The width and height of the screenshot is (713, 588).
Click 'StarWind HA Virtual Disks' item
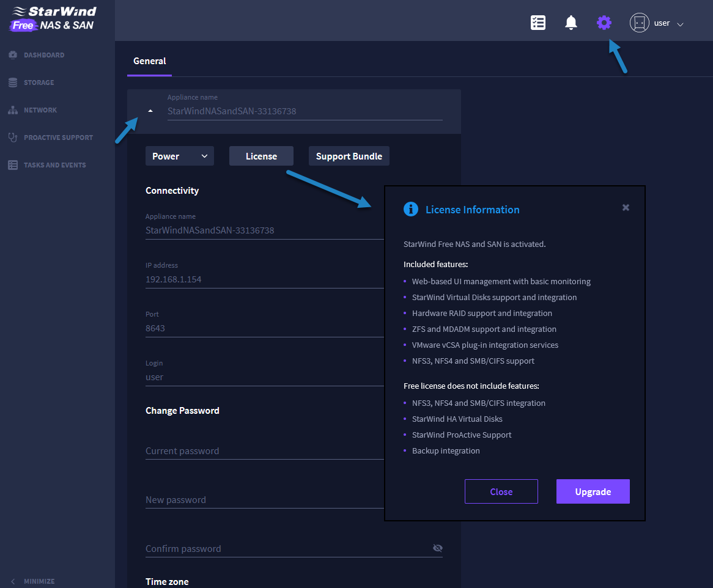coord(457,419)
